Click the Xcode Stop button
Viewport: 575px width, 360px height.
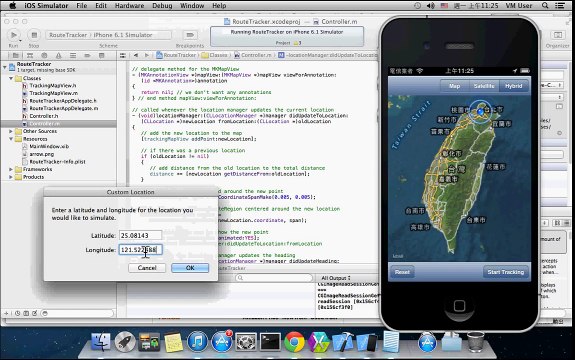[34, 35]
